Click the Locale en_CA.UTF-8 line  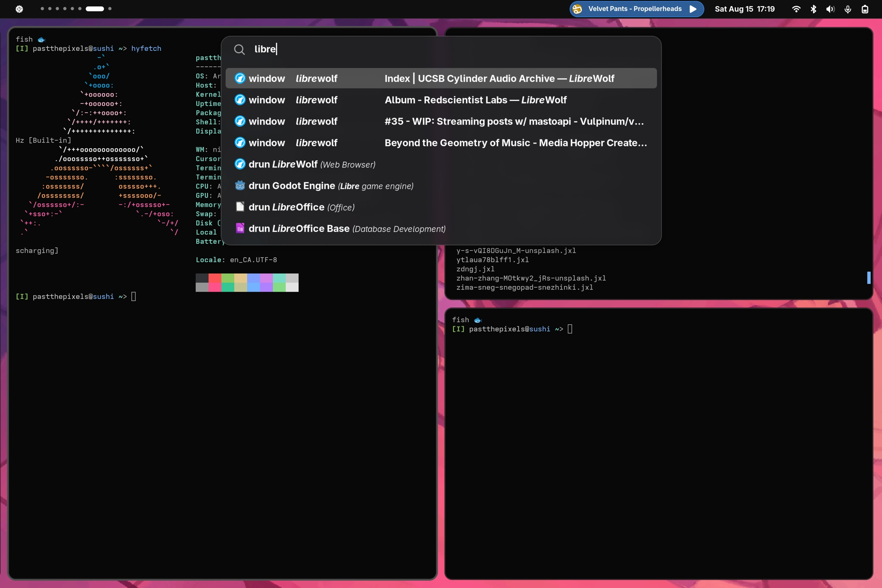click(x=236, y=260)
